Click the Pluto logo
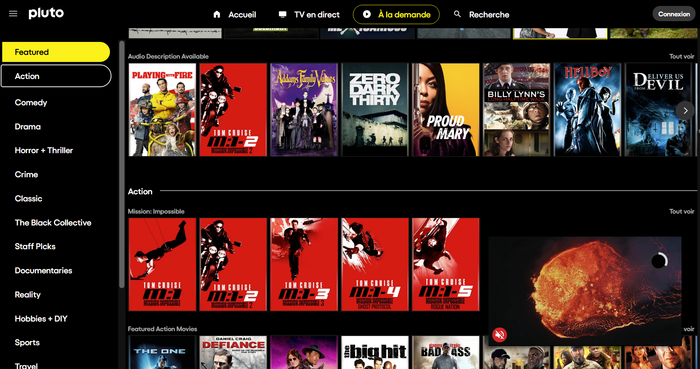700x369 pixels. pos(46,13)
